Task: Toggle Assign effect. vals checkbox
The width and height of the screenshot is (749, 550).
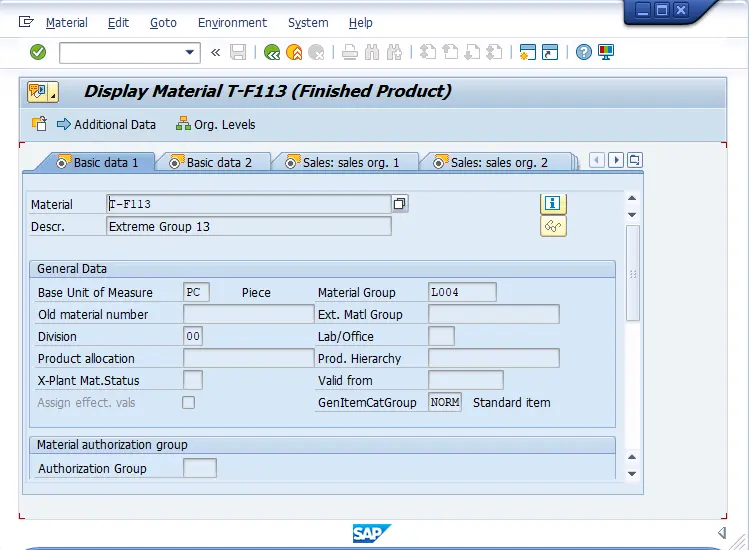Action: pos(188,402)
